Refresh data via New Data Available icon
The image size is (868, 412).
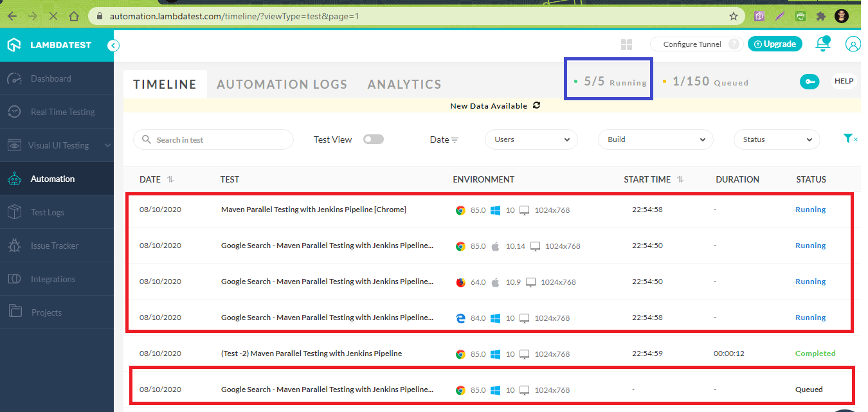tap(537, 105)
